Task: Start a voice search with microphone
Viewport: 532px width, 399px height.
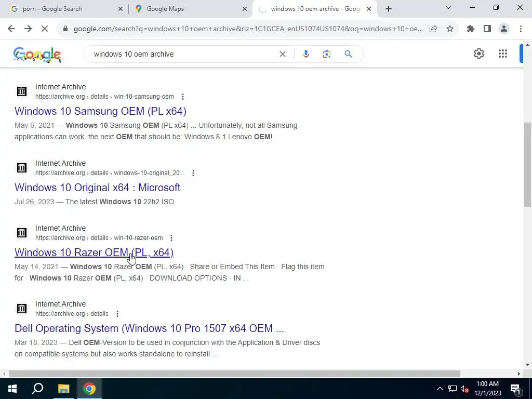Action: click(305, 54)
